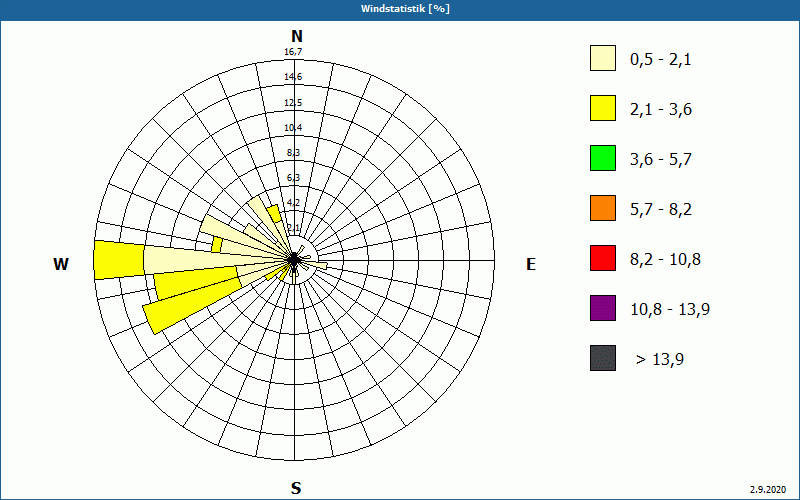Click the 2,1 - 3,6 legend label text

pos(661,110)
